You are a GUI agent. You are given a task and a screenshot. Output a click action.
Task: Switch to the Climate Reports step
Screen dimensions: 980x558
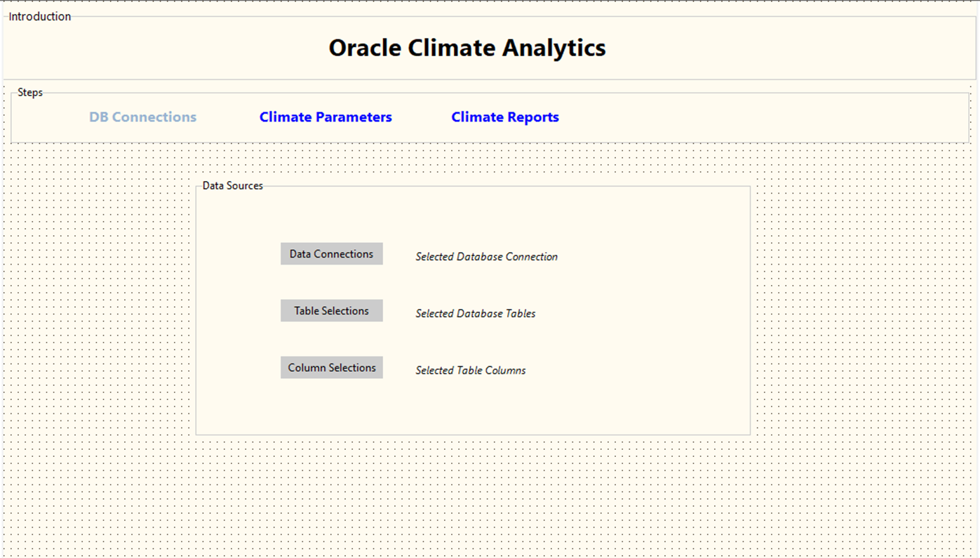tap(504, 117)
